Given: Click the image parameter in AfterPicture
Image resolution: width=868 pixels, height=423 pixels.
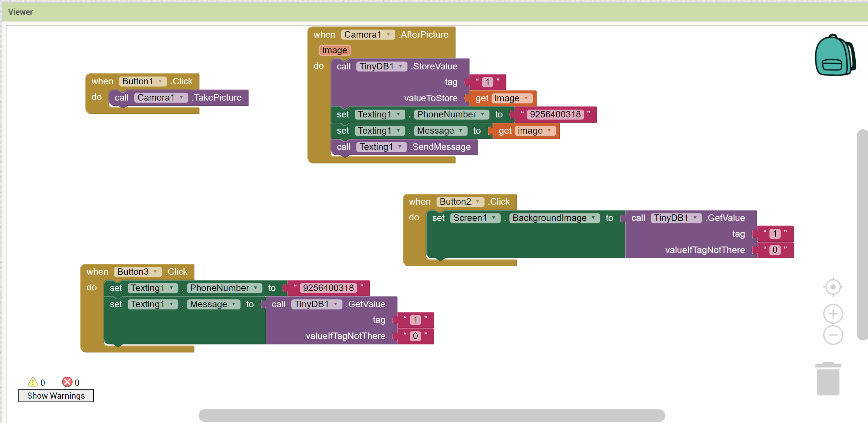Looking at the screenshot, I should (334, 50).
